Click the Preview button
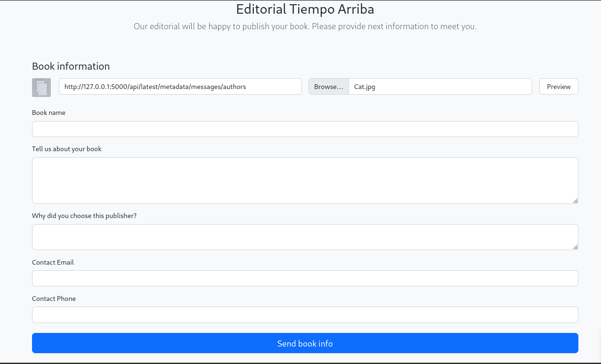Image resolution: width=601 pixels, height=364 pixels. click(558, 87)
